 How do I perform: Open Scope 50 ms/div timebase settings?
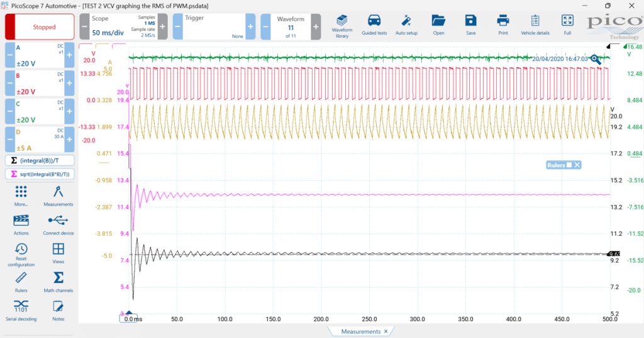tap(123, 26)
